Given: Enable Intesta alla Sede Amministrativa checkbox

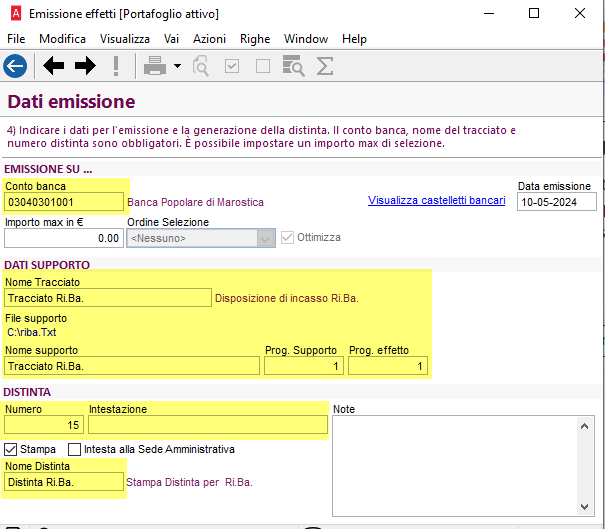Looking at the screenshot, I should point(74,449).
